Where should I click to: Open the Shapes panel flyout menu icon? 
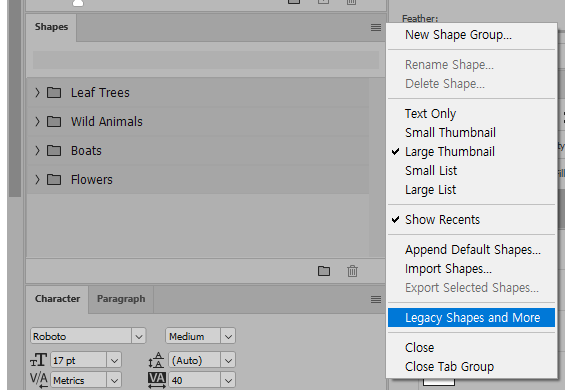[376, 27]
